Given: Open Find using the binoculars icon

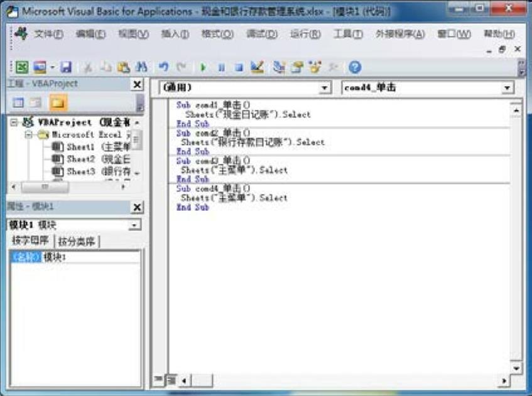Looking at the screenshot, I should (141, 67).
